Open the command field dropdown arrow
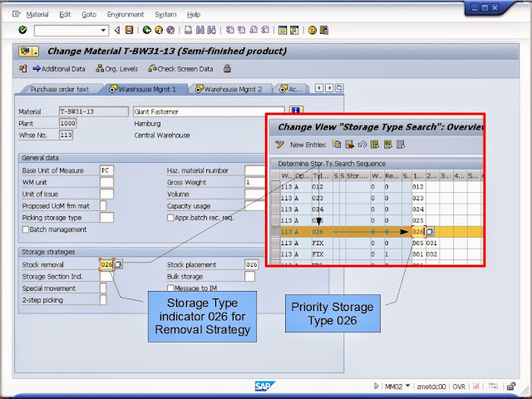 [x=103, y=31]
